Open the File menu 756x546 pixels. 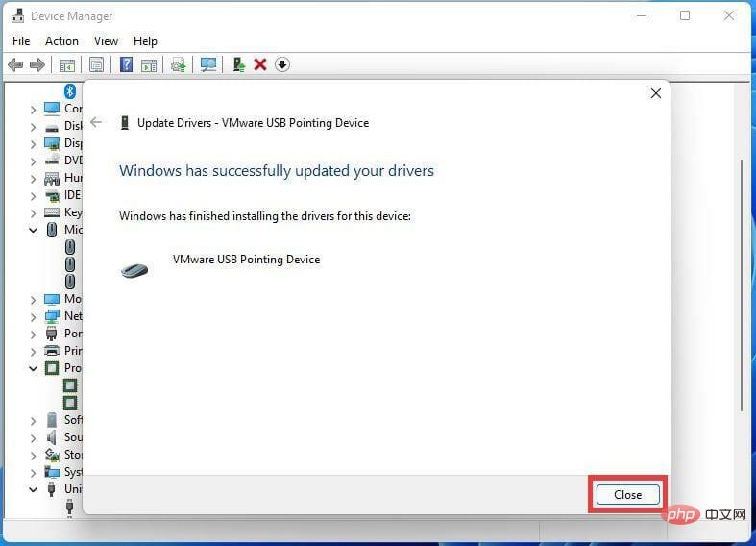[21, 41]
